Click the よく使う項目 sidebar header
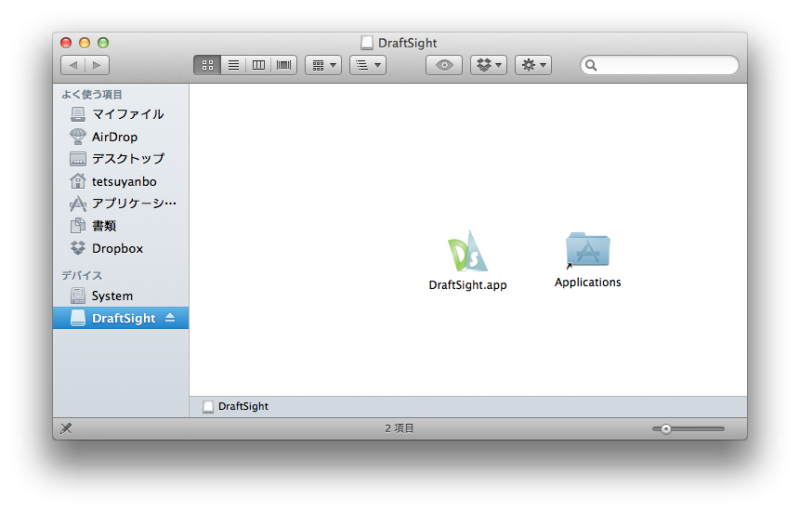 tap(92, 94)
